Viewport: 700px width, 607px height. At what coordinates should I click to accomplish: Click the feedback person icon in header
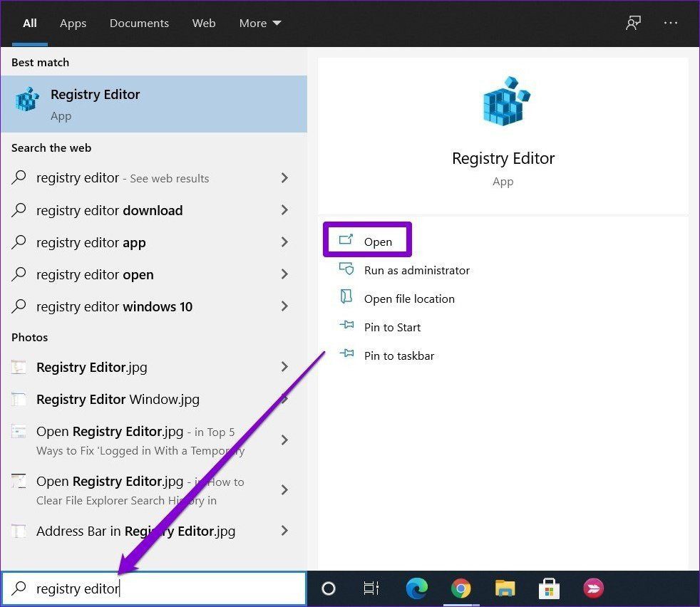(x=633, y=23)
